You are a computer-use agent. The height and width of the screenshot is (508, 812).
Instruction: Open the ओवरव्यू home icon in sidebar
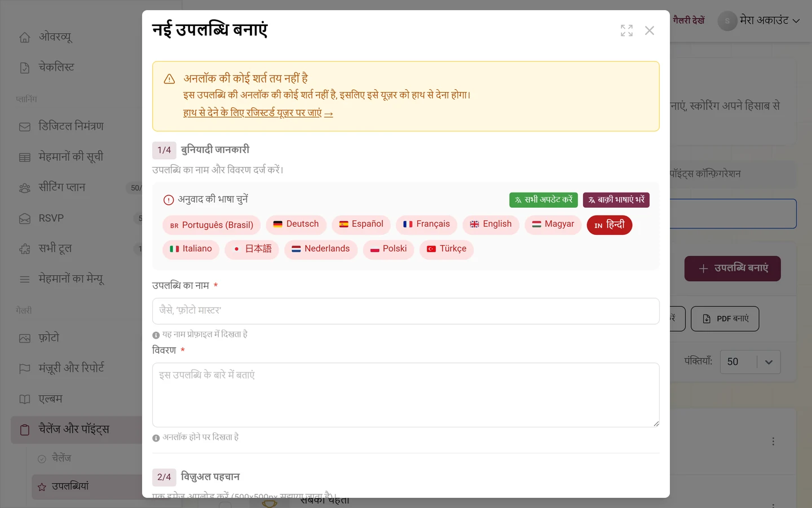pos(25,37)
